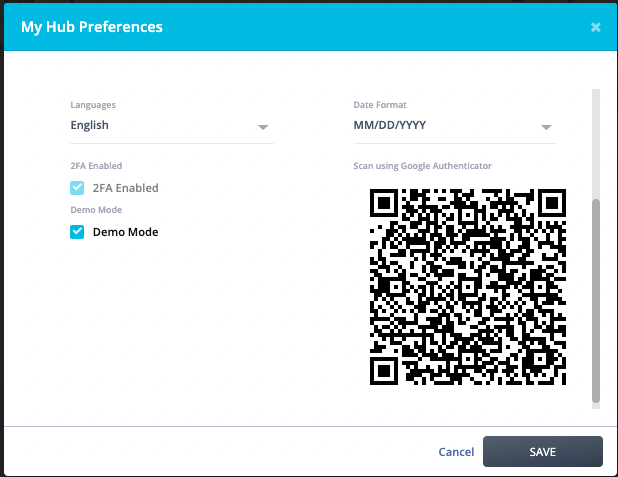Click the 'Demo Mode' section heading
The width and height of the screenshot is (618, 477).
click(x=96, y=210)
